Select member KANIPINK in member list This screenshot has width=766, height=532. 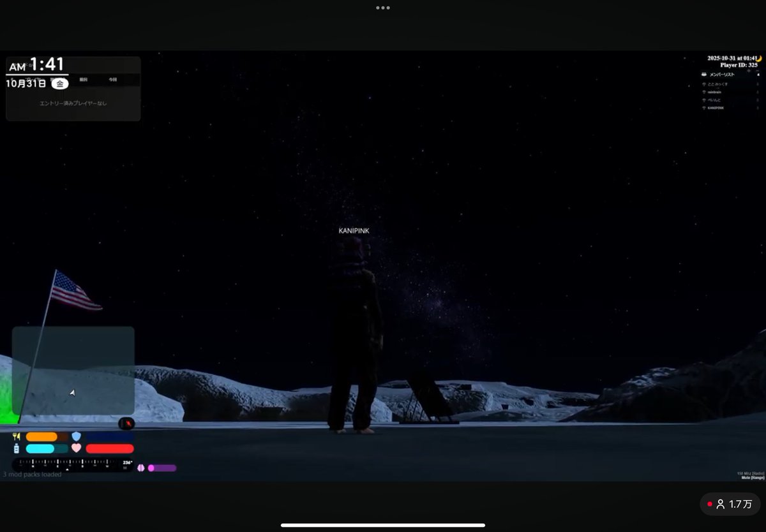(x=716, y=108)
